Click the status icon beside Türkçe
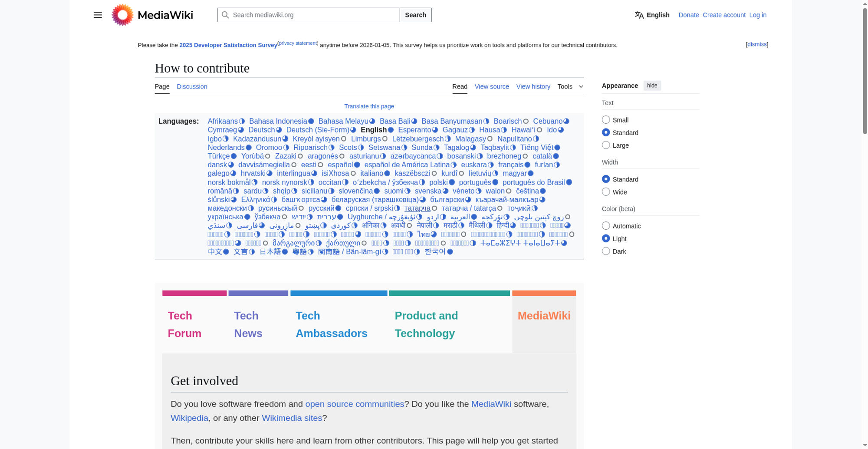The height and width of the screenshot is (449, 868). [233, 156]
